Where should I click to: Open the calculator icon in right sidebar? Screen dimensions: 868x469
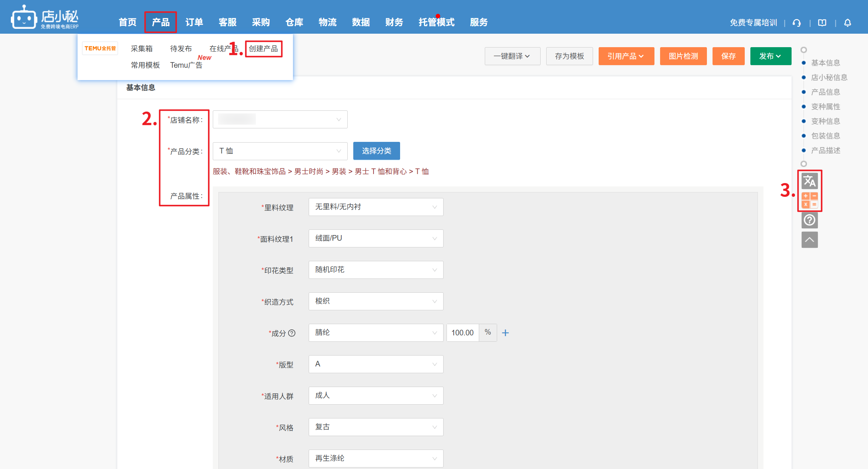pos(809,200)
